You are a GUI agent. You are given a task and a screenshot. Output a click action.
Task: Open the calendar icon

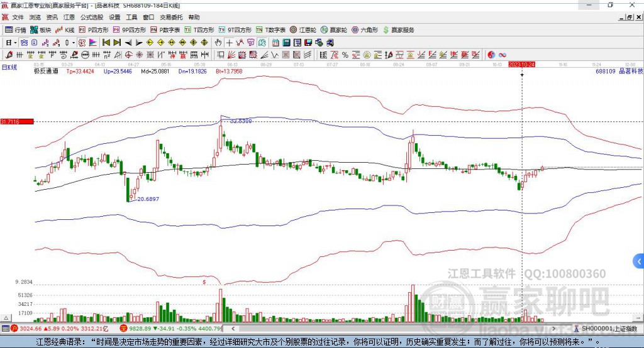point(275,43)
